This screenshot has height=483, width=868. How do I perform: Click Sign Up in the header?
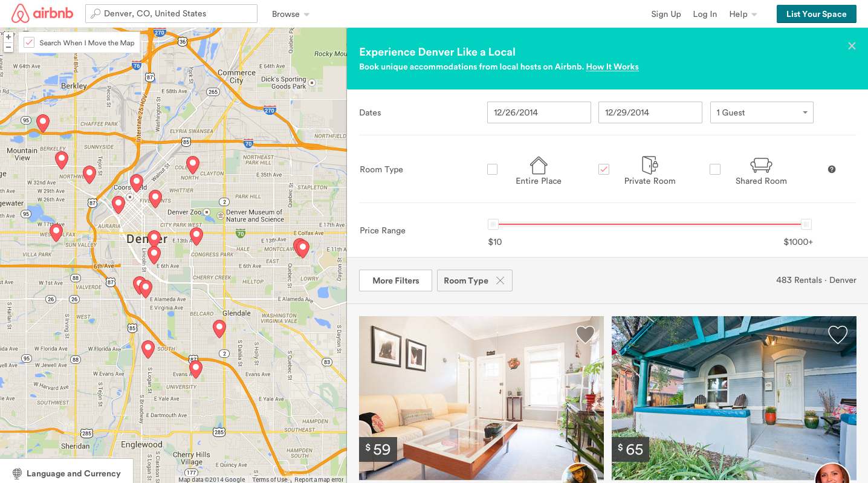666,14
